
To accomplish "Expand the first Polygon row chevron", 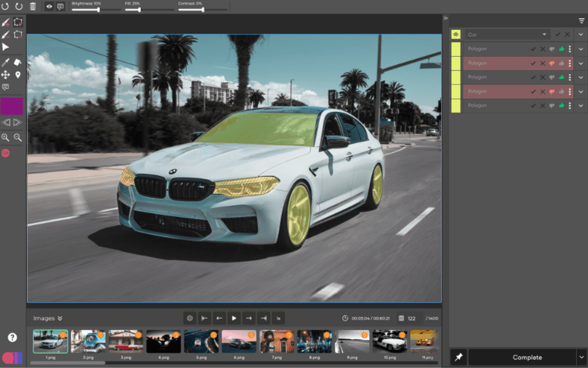I will (581, 49).
